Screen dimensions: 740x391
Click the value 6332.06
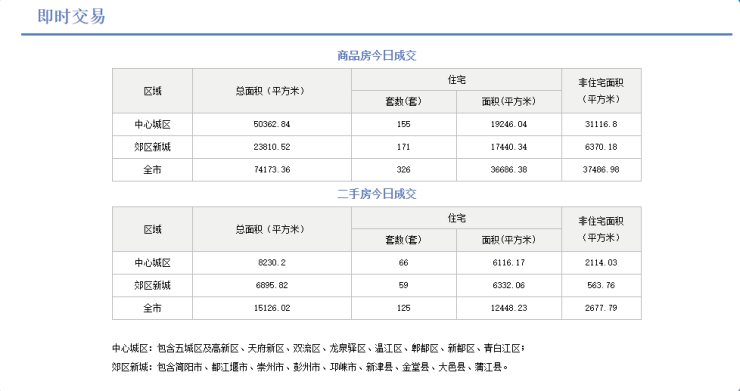click(509, 285)
